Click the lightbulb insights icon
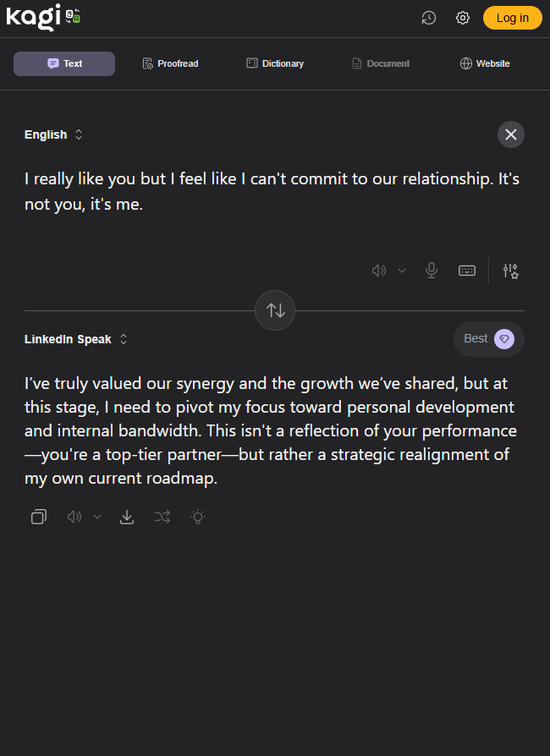Screen dimensions: 550x756 click(x=198, y=517)
